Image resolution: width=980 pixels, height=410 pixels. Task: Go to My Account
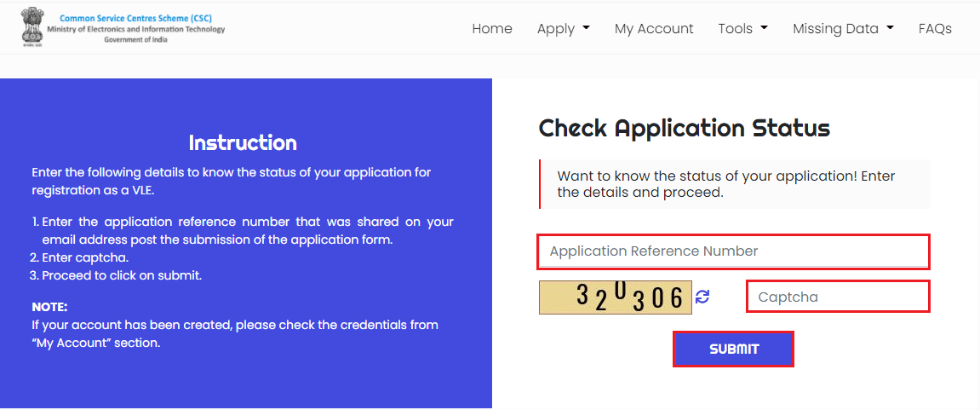click(654, 29)
